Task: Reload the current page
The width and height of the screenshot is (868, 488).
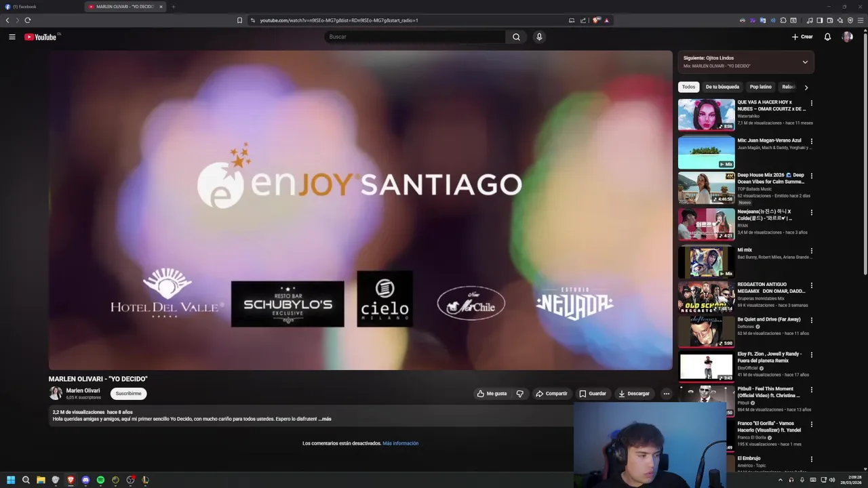Action: (x=28, y=20)
